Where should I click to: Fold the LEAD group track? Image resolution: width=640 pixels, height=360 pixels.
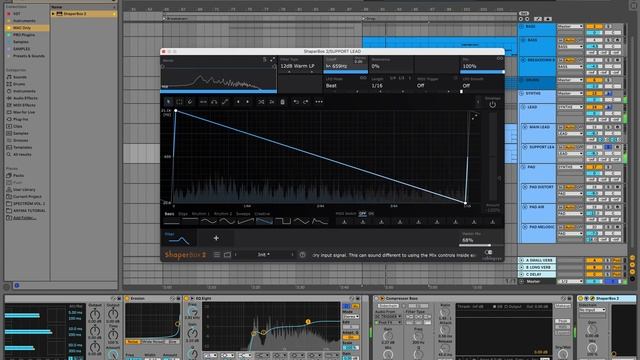pyautogui.click(x=524, y=107)
